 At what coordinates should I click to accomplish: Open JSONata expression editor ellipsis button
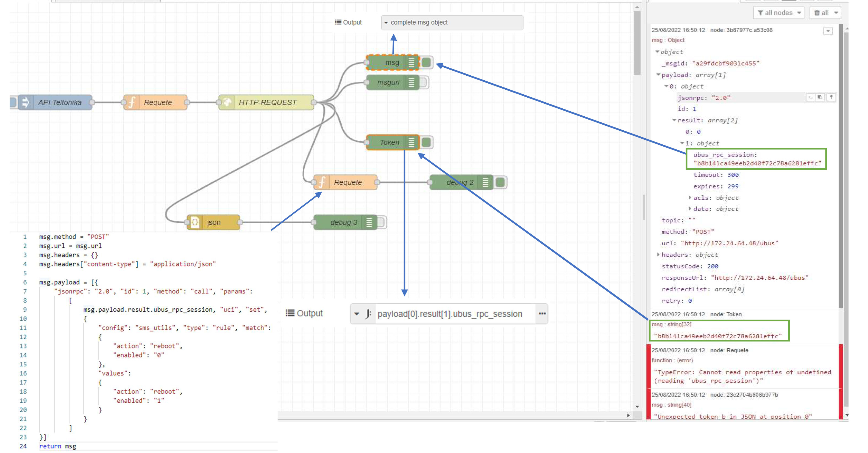point(542,314)
